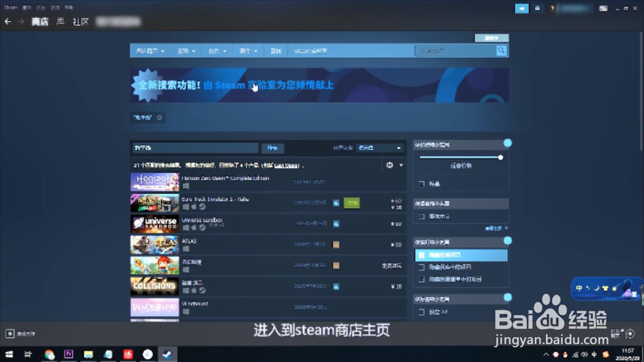The width and height of the screenshot is (644, 362).
Task: Open the blue announcements icon in title bar
Action: click(x=522, y=8)
